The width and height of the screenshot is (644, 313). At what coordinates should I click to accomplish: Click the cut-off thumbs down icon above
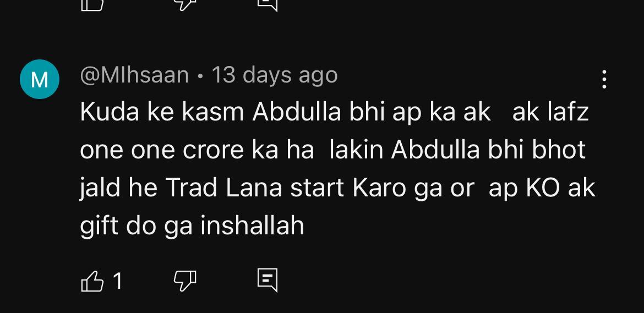[185, 5]
